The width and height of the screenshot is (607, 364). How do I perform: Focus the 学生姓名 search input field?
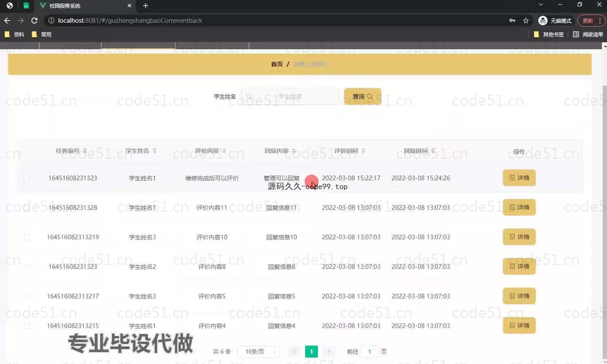[x=290, y=96]
